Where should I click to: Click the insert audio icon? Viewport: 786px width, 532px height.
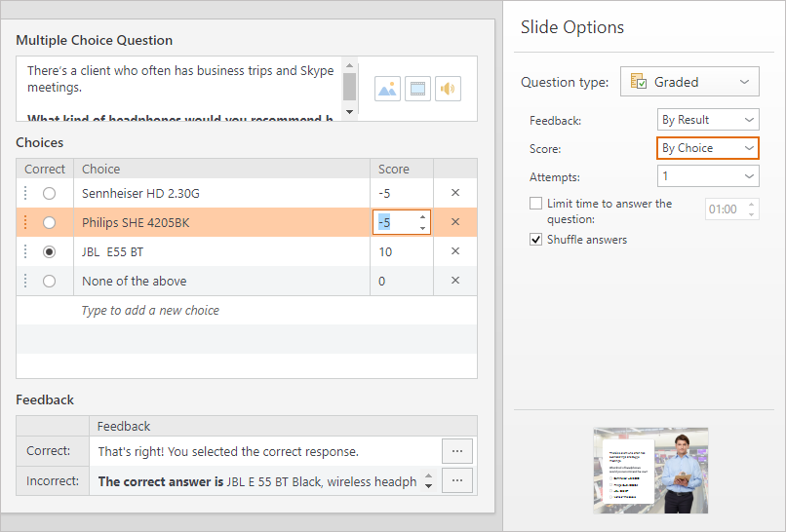pos(448,90)
